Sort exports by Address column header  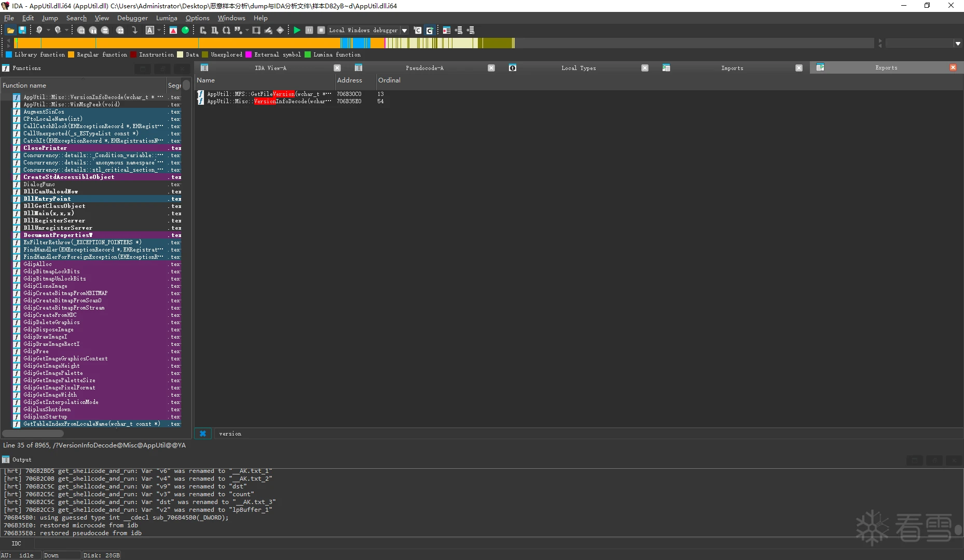pyautogui.click(x=355, y=80)
